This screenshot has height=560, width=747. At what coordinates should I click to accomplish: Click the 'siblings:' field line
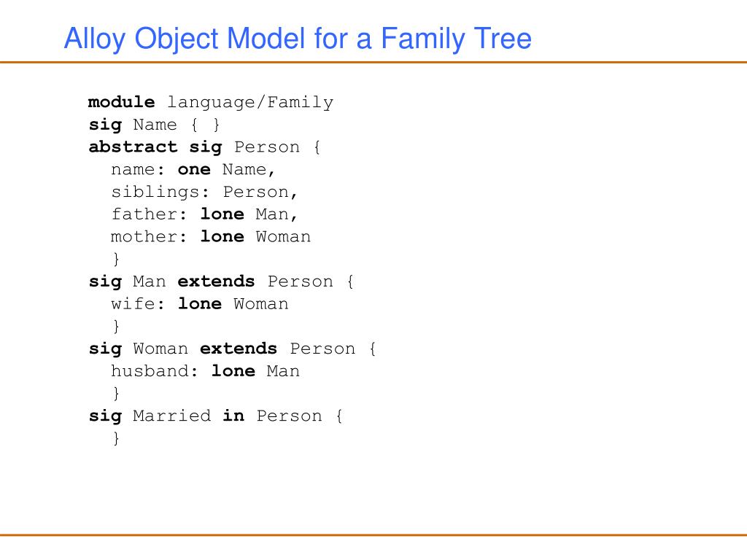[204, 192]
